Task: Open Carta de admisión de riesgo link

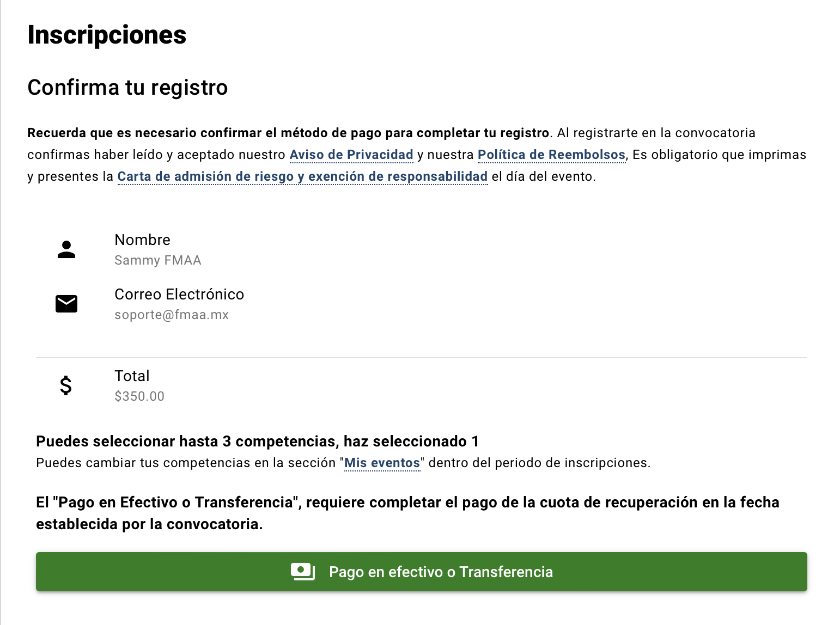Action: coord(302,176)
